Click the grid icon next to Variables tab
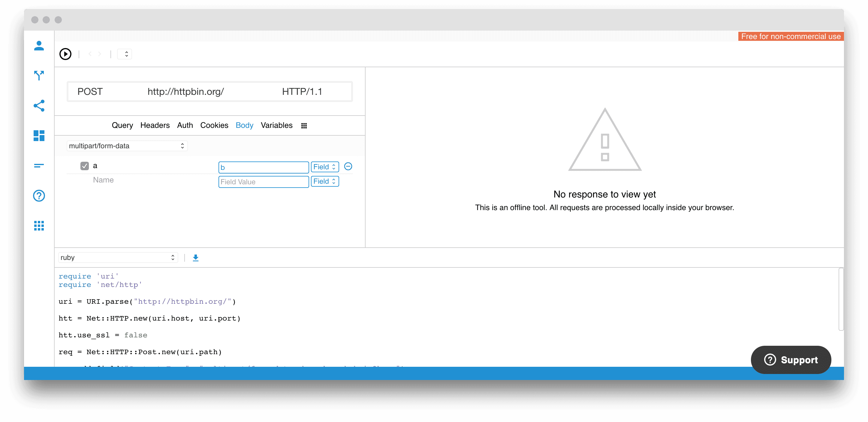Screen dimensions: 868x422 coord(304,126)
